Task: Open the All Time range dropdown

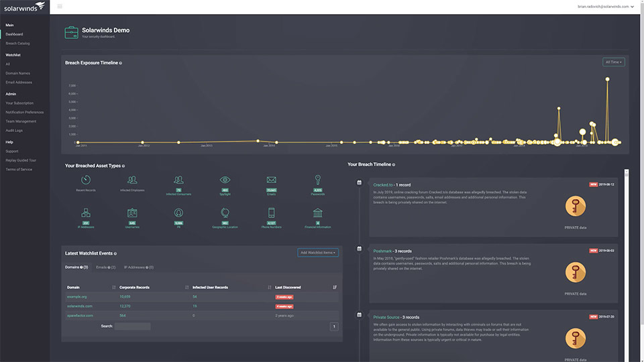Action: [614, 62]
